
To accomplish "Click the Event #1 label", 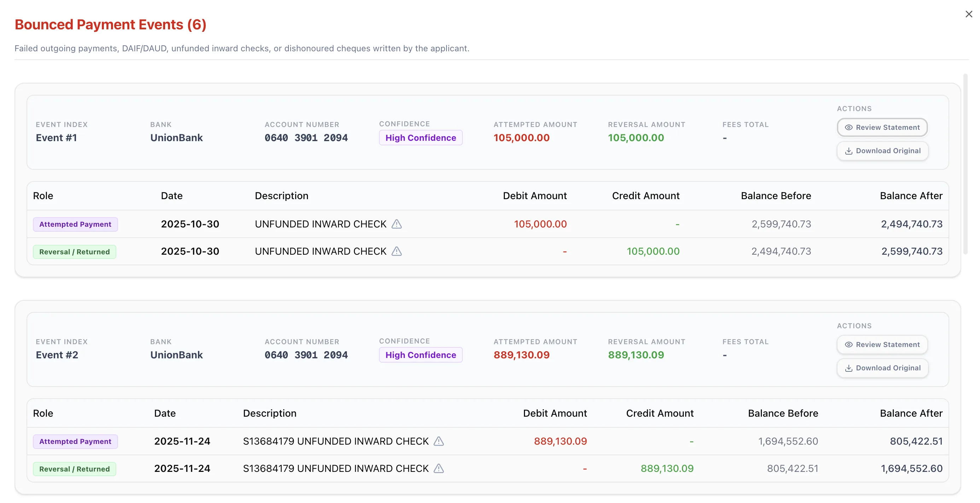I will point(56,138).
